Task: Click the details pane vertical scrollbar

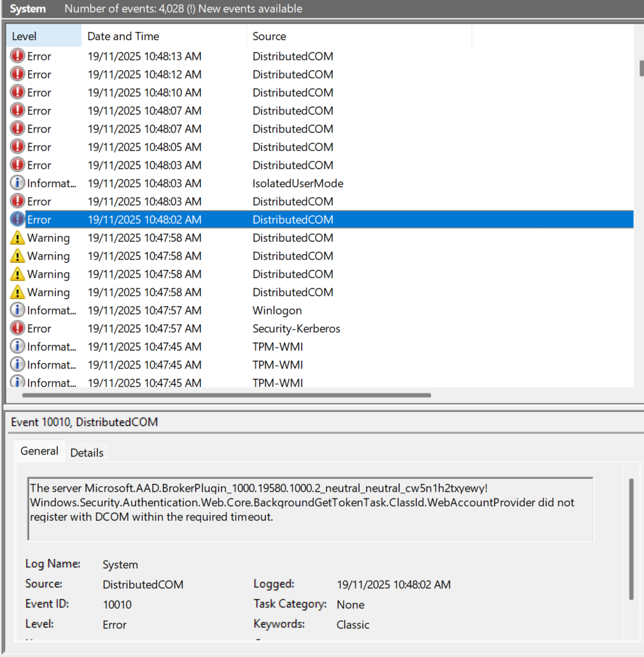Action: tap(631, 539)
